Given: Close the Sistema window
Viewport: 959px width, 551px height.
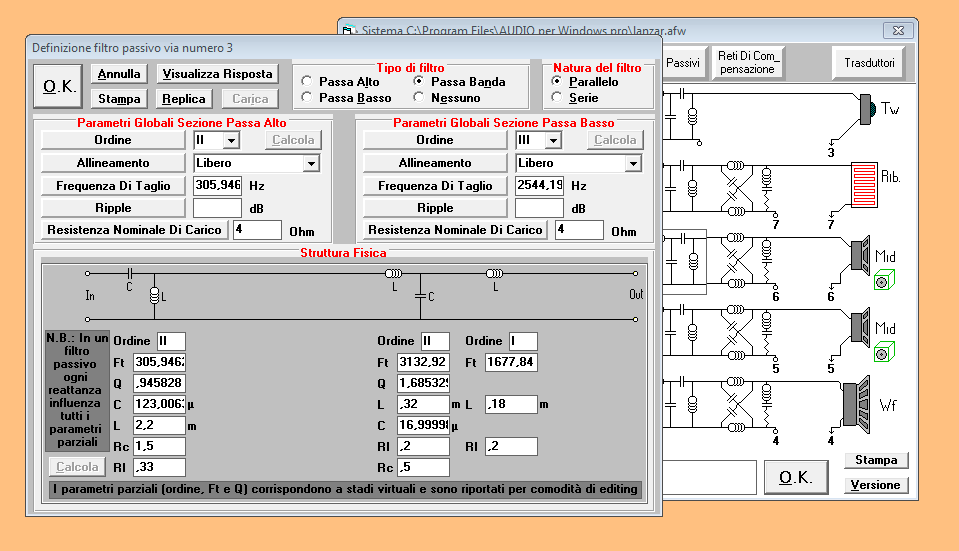Looking at the screenshot, I should pos(898,30).
